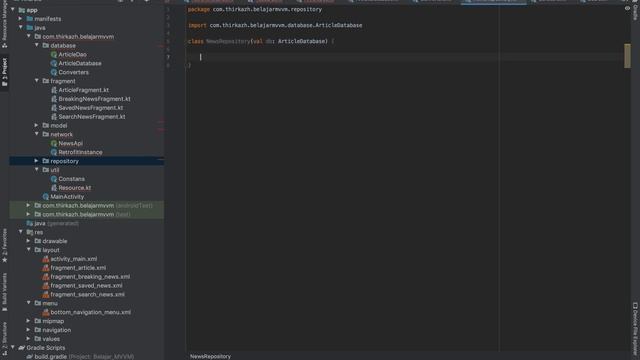Click the fragment_breaking_news.xml layout icon
The height and width of the screenshot is (360, 640).
pyautogui.click(x=46, y=277)
